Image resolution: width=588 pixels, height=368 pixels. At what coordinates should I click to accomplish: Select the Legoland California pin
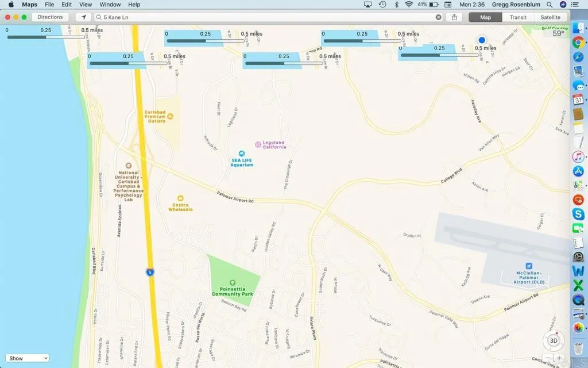tap(258, 144)
